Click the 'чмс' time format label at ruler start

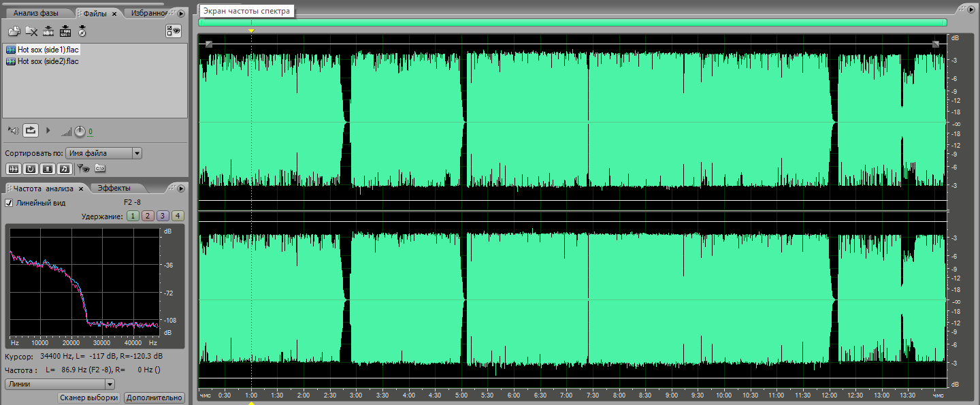205,395
